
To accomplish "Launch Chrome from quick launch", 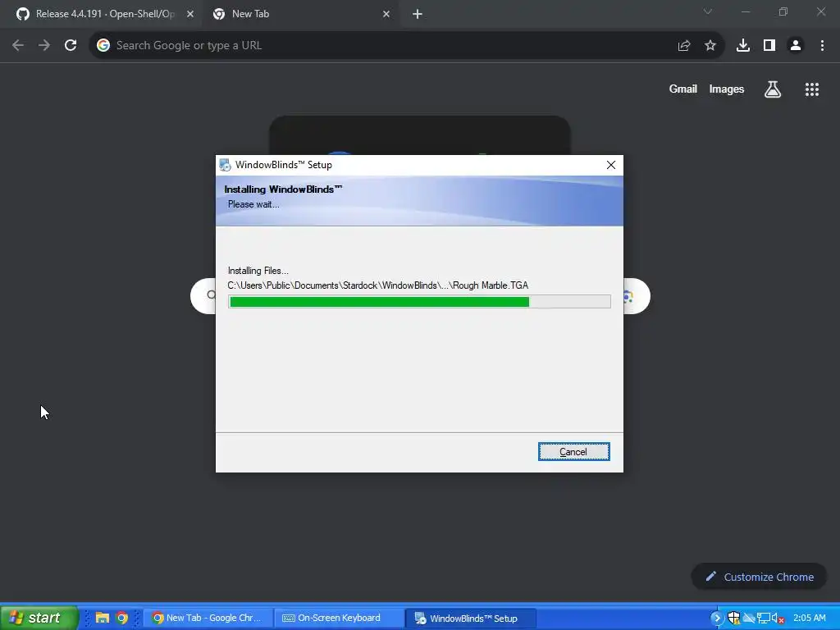I will [x=122, y=618].
